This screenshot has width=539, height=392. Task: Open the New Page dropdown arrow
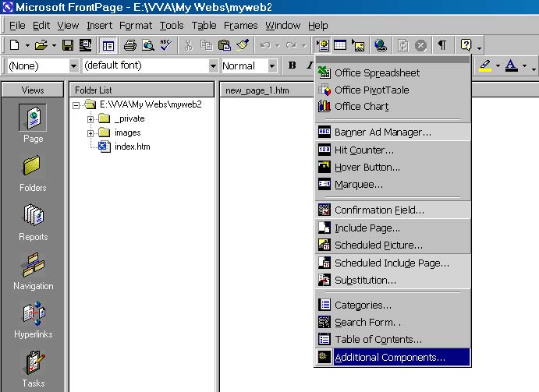click(x=27, y=45)
